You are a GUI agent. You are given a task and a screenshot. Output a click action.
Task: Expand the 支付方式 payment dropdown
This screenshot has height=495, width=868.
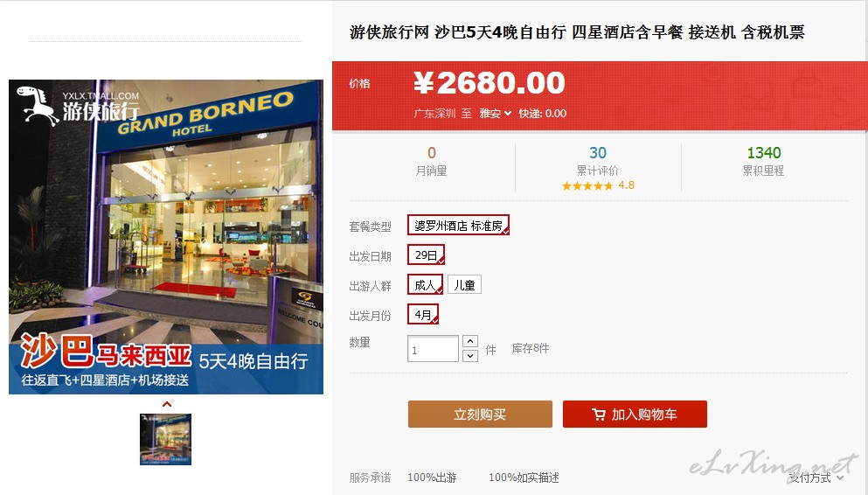coord(816,478)
